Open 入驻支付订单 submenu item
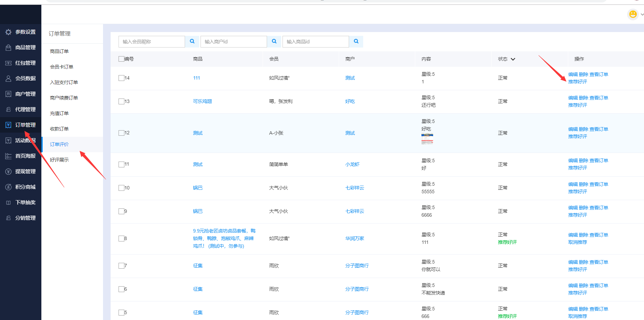The width and height of the screenshot is (644, 320). click(64, 82)
